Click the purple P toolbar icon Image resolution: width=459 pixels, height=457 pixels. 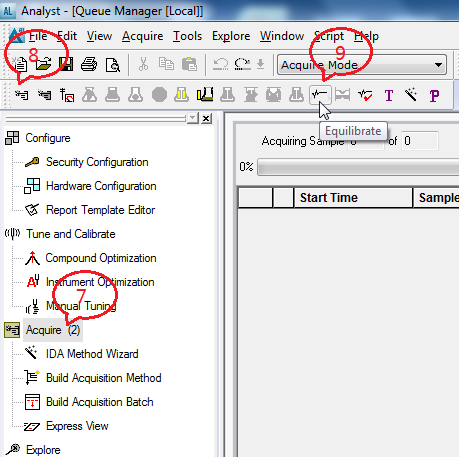pos(434,96)
